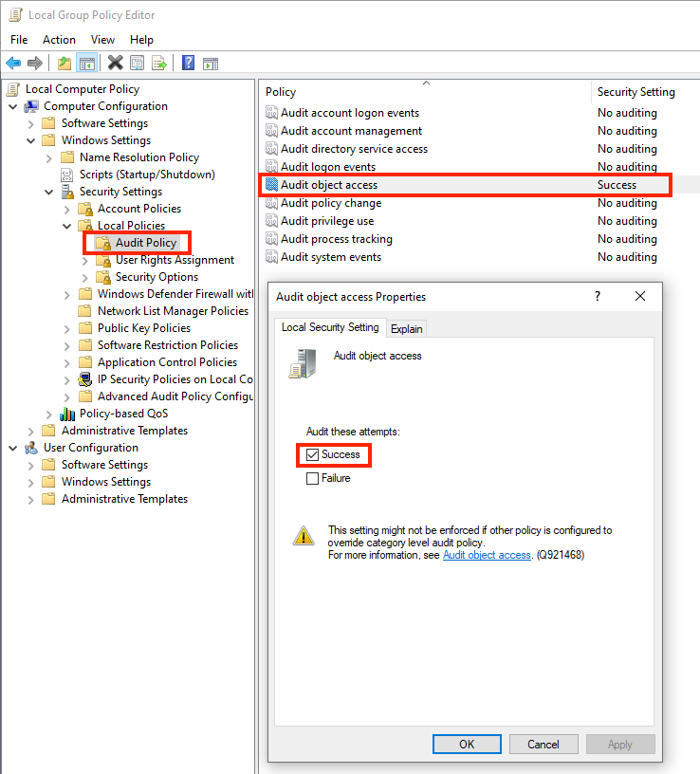Select Windows Defender Firewall tree item

[175, 294]
